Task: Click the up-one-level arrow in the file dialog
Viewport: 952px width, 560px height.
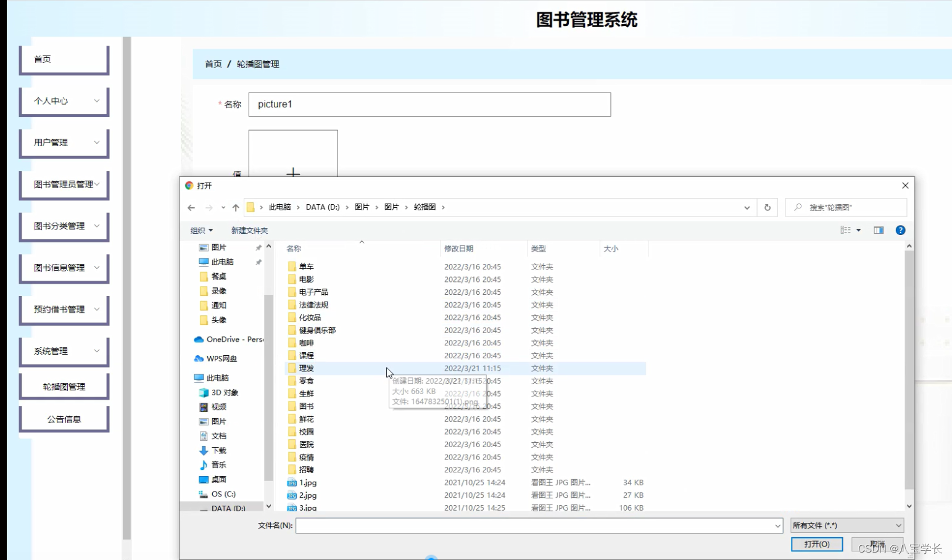Action: 236,207
